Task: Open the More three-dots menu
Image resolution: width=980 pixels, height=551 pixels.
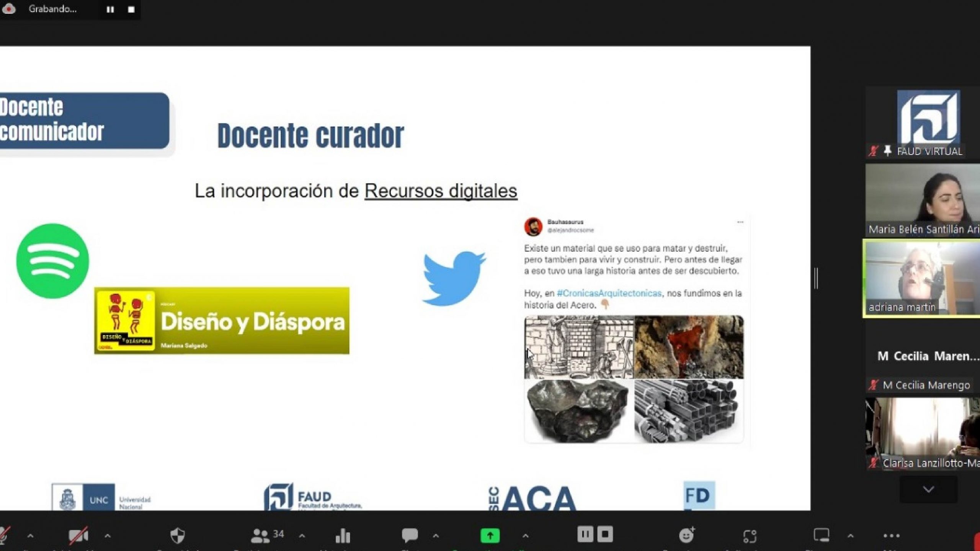Action: [891, 536]
